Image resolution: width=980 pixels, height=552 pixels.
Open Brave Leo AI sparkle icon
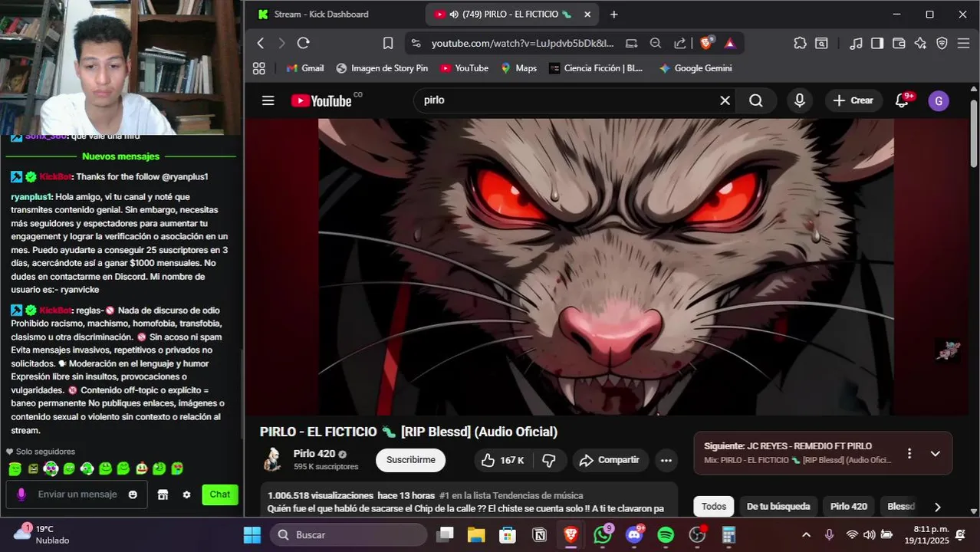tap(920, 44)
